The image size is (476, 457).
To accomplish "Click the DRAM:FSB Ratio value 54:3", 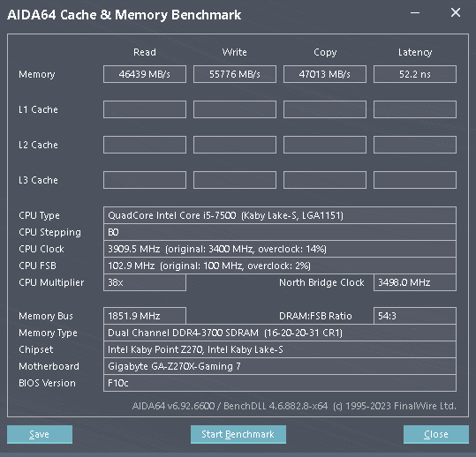I will [x=415, y=316].
